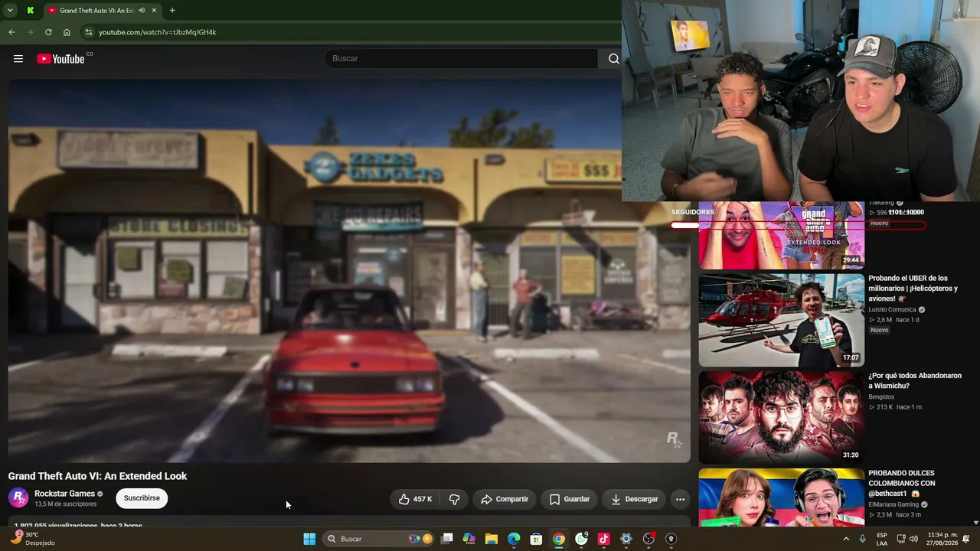Save the video with Guardar
Screen dimensions: 980x551
coord(570,499)
